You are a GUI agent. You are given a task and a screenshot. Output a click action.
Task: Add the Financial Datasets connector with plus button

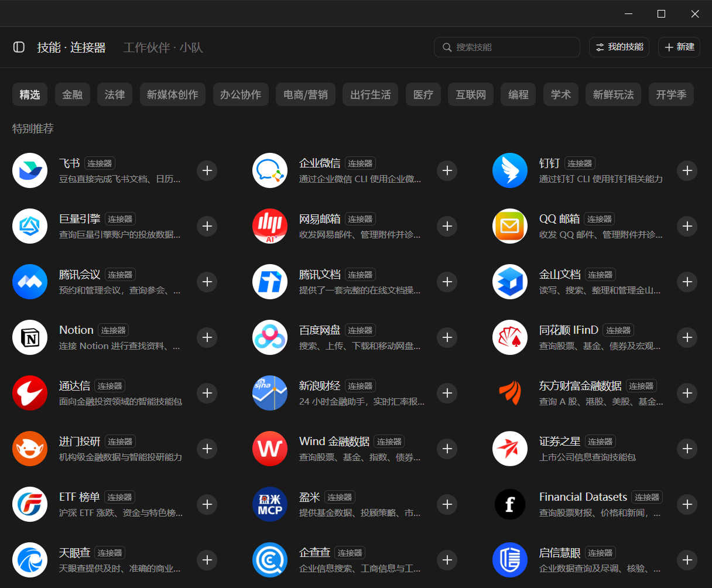pos(687,504)
